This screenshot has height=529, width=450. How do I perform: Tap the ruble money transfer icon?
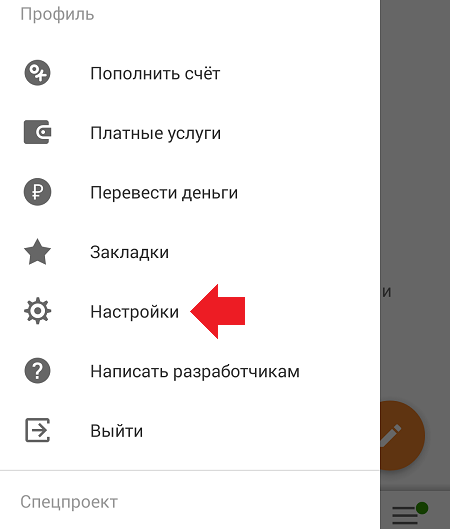pos(37,192)
